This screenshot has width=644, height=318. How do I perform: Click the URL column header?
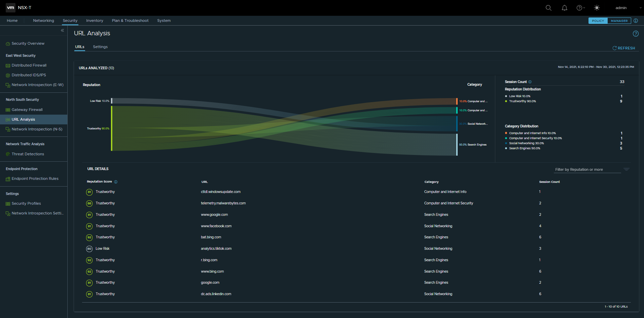(205, 182)
